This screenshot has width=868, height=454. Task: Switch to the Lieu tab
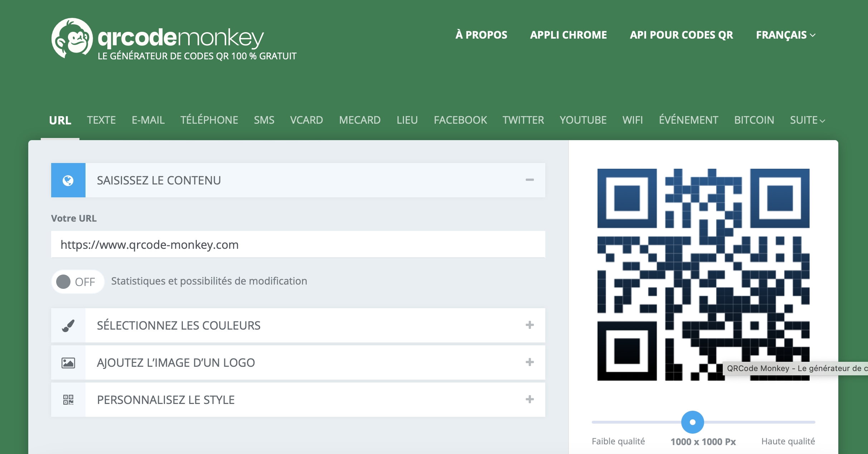click(407, 120)
